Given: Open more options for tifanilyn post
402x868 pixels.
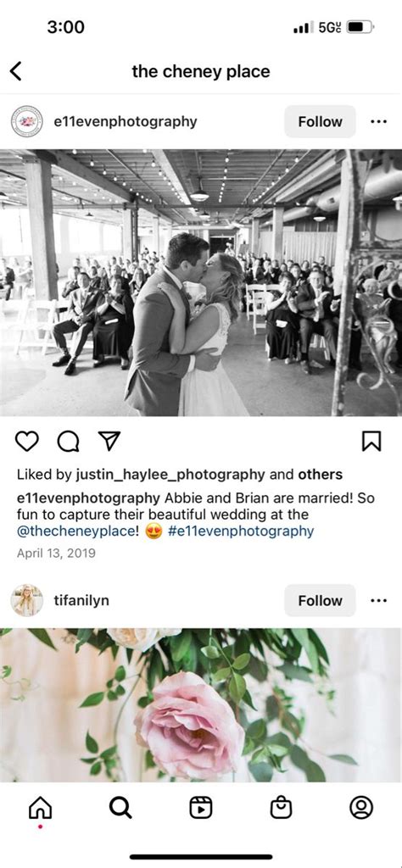Looking at the screenshot, I should tap(379, 600).
